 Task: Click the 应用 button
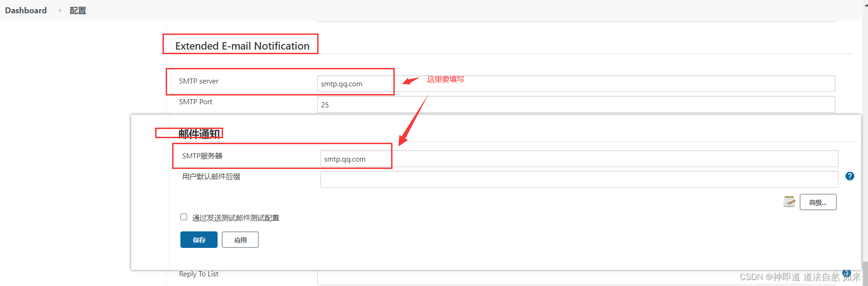pyautogui.click(x=240, y=240)
